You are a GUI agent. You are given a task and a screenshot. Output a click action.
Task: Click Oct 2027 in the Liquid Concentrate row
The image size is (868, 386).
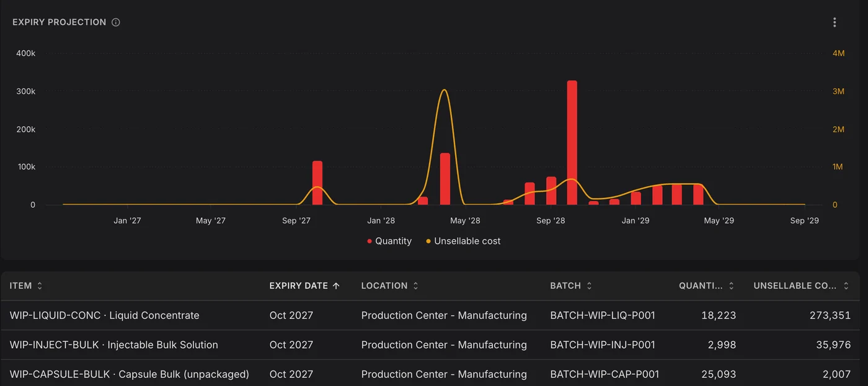click(x=291, y=315)
